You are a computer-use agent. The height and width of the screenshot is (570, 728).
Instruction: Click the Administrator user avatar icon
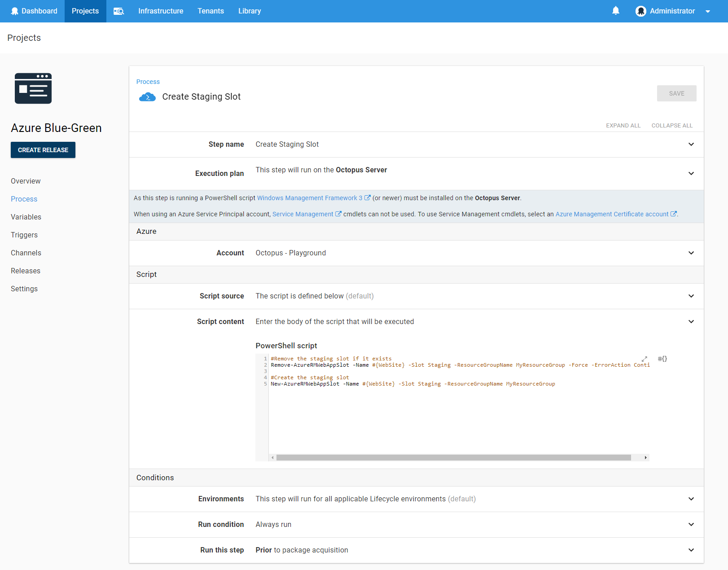[640, 11]
